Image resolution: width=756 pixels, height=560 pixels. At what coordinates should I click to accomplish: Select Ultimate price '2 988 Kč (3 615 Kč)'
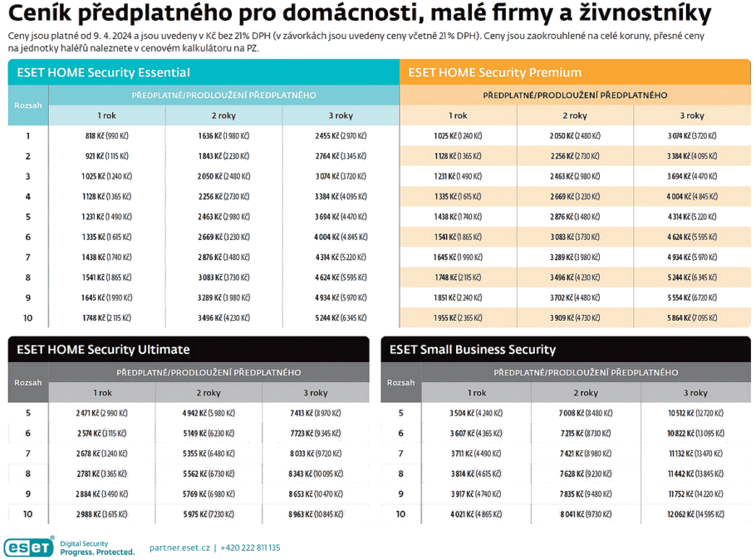tap(101, 514)
